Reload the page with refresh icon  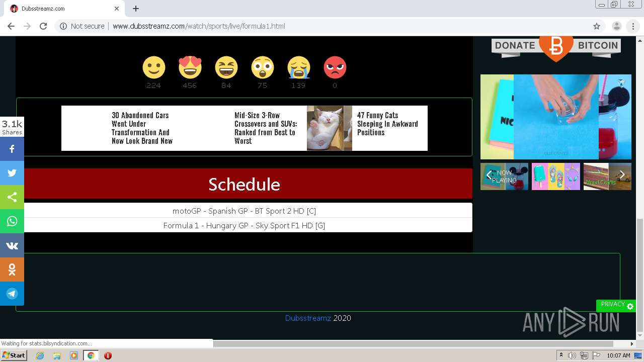[x=43, y=26]
